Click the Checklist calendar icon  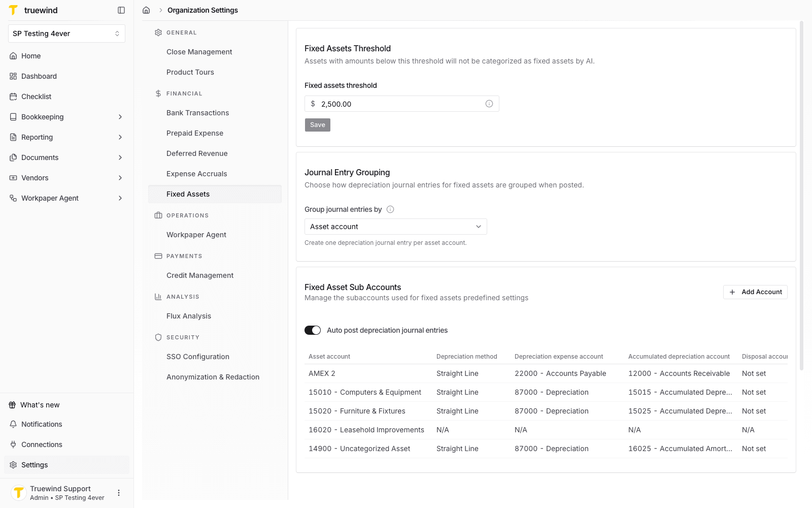click(x=13, y=97)
